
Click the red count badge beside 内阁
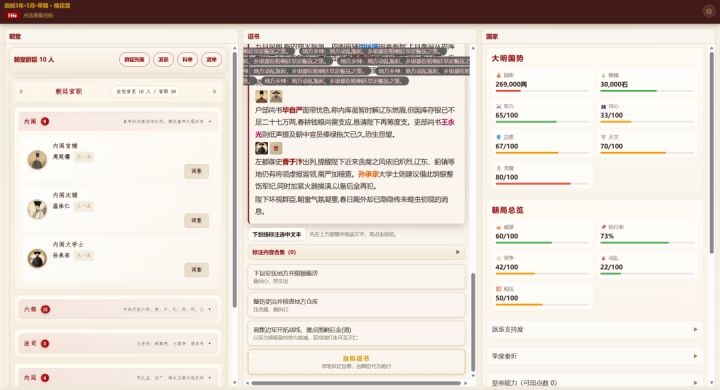(x=45, y=121)
